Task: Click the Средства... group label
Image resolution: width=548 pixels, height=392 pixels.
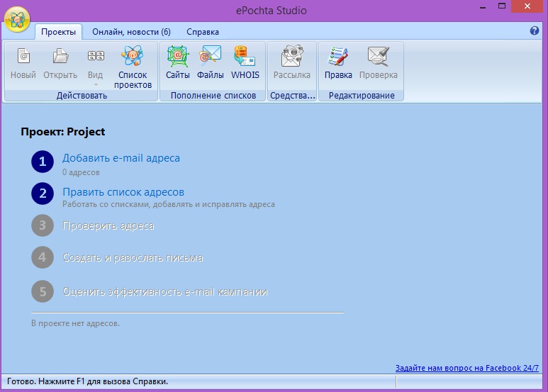Action: (293, 96)
